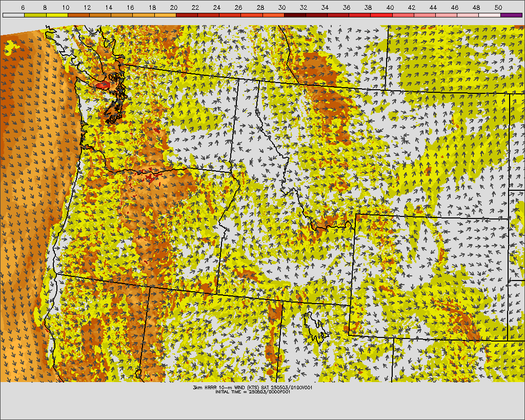Click the scale number "42"
Image resolution: width=525 pixels, height=420 pixels.
[412, 8]
